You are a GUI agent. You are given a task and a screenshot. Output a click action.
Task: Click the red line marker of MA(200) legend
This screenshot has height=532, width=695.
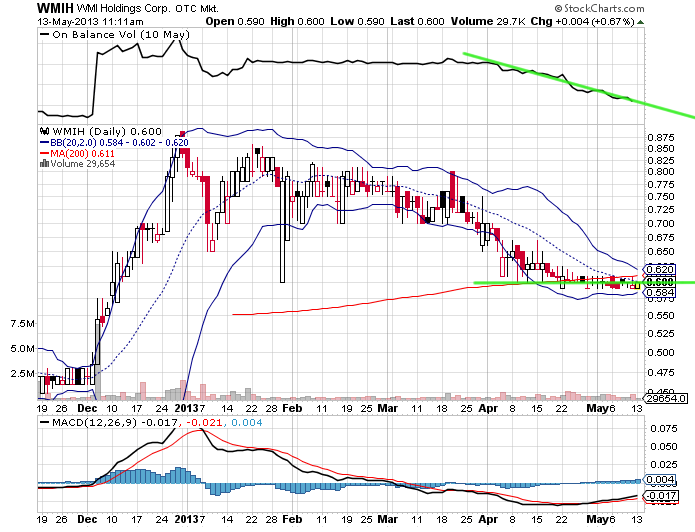click(x=44, y=153)
